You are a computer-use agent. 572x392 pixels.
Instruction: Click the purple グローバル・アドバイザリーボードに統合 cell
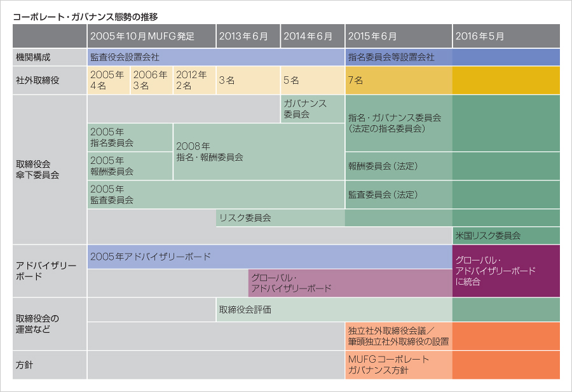pyautogui.click(x=507, y=271)
